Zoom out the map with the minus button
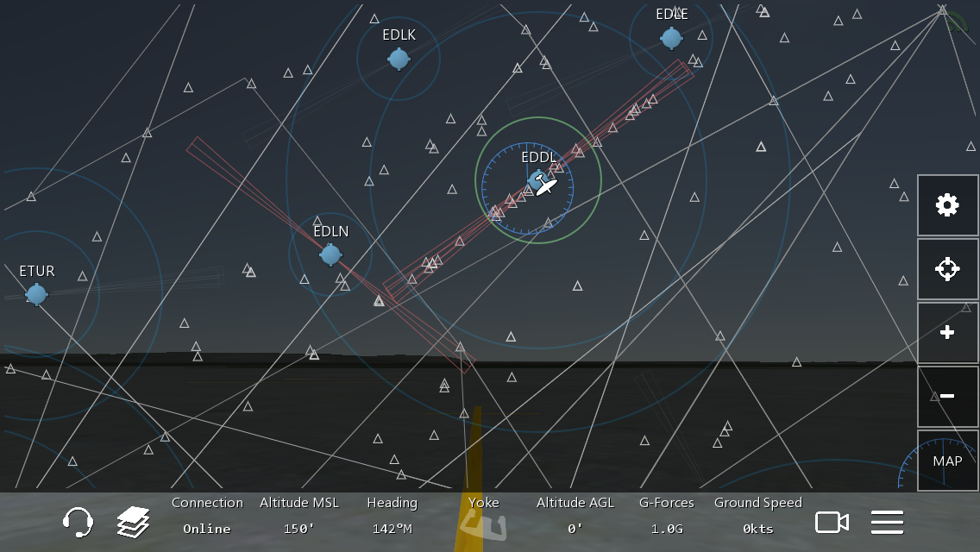 [947, 397]
